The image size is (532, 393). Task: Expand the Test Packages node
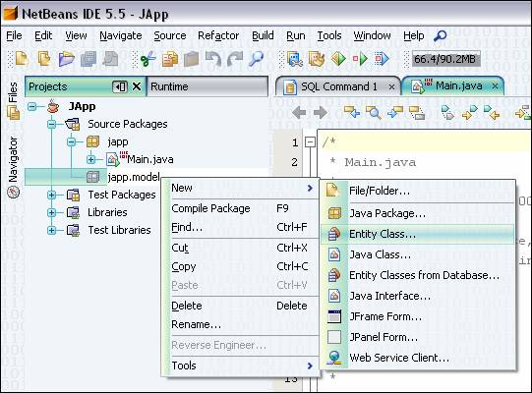(51, 195)
